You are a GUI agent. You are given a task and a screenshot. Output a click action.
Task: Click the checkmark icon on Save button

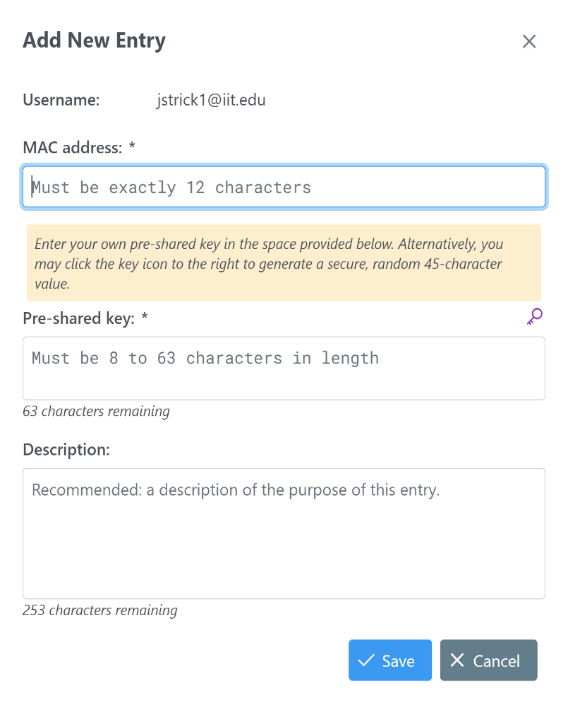point(366,660)
